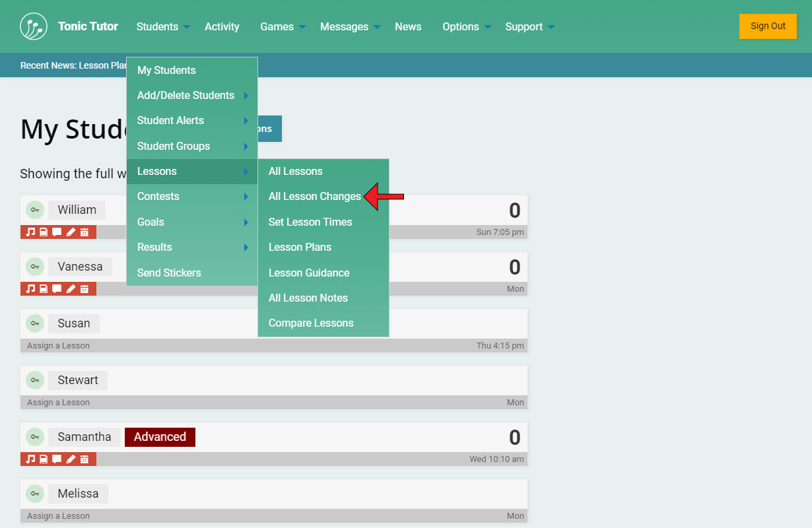Select All Lesson Changes from the Lessons submenu
Screen dimensions: 812x528
point(314,197)
